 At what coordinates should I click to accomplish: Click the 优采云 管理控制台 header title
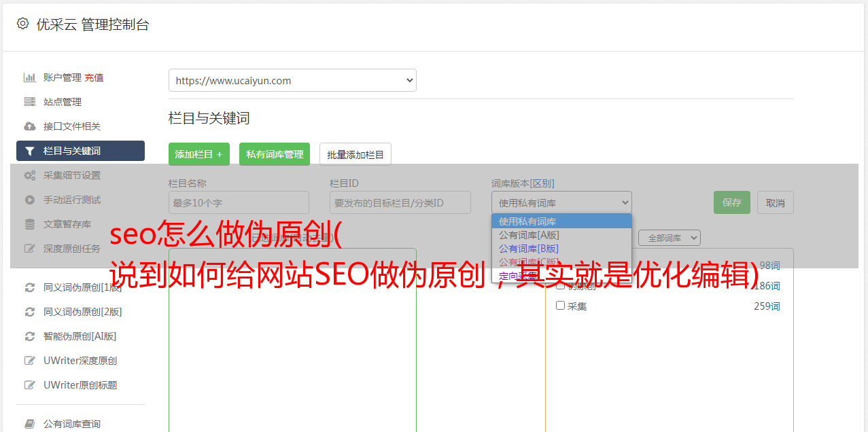(92, 24)
